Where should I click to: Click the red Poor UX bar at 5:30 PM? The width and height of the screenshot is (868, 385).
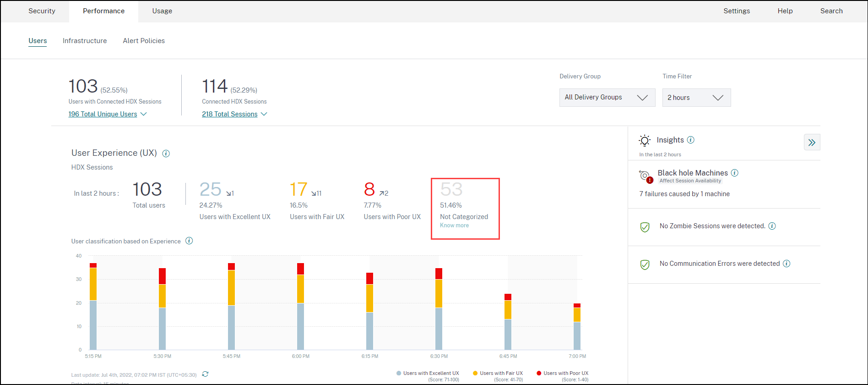click(x=162, y=276)
